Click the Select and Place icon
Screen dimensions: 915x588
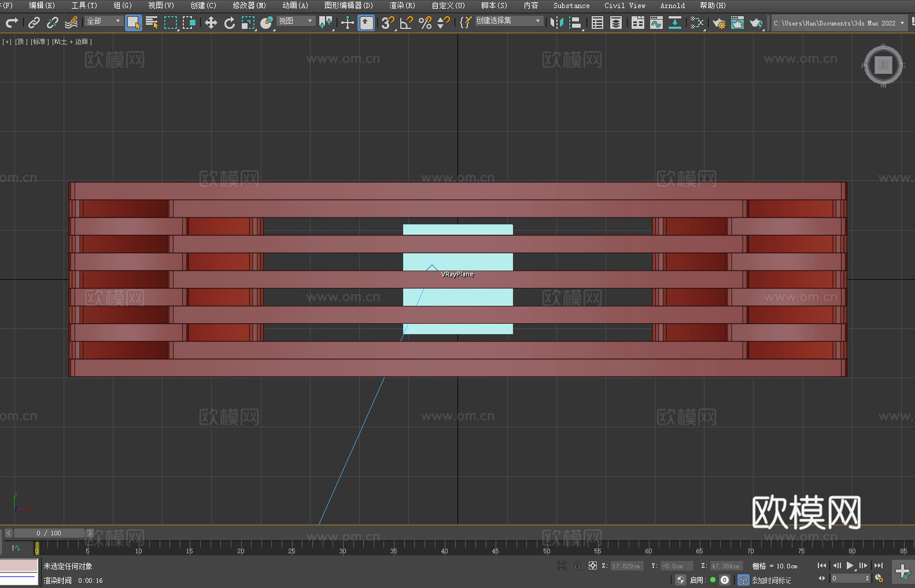click(267, 23)
